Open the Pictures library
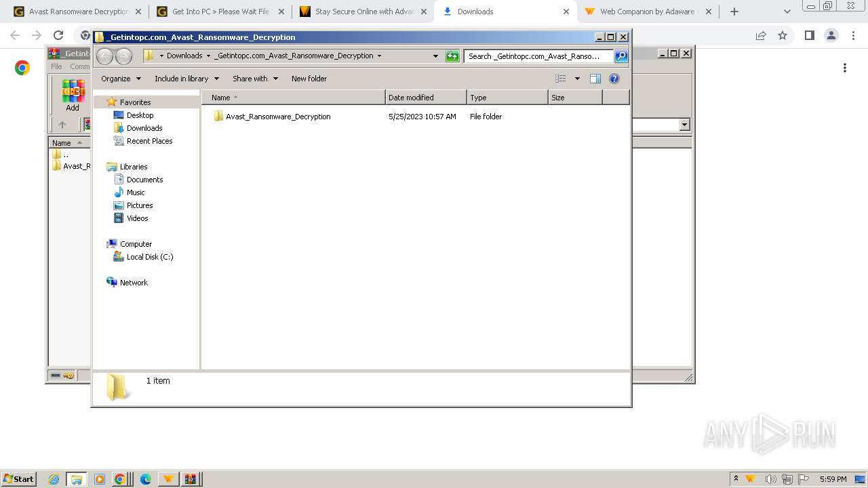This screenshot has height=488, width=868. point(140,205)
